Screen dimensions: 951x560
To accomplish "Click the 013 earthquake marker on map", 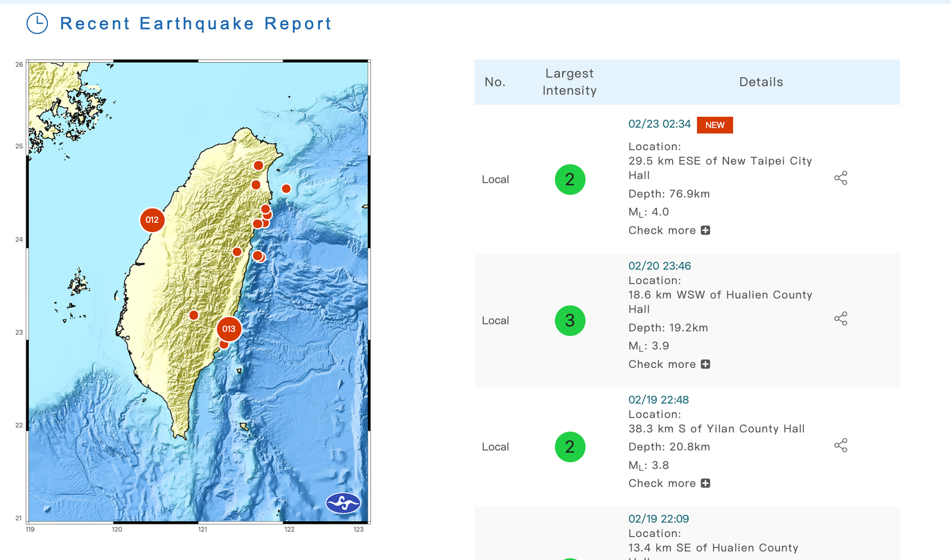I will 228,329.
